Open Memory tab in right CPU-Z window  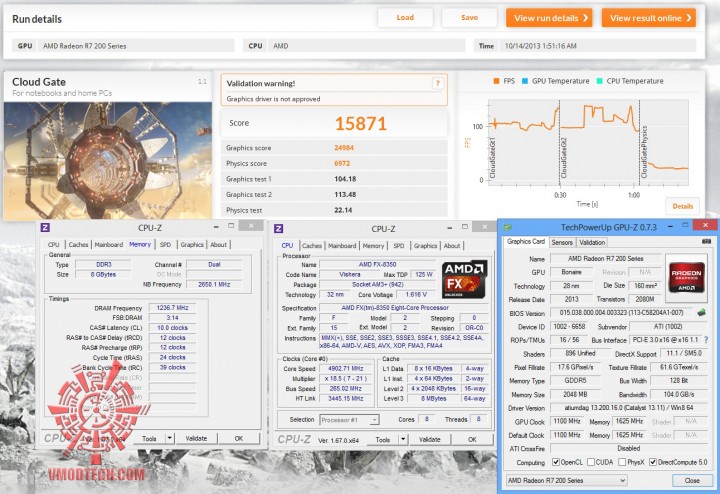373,246
